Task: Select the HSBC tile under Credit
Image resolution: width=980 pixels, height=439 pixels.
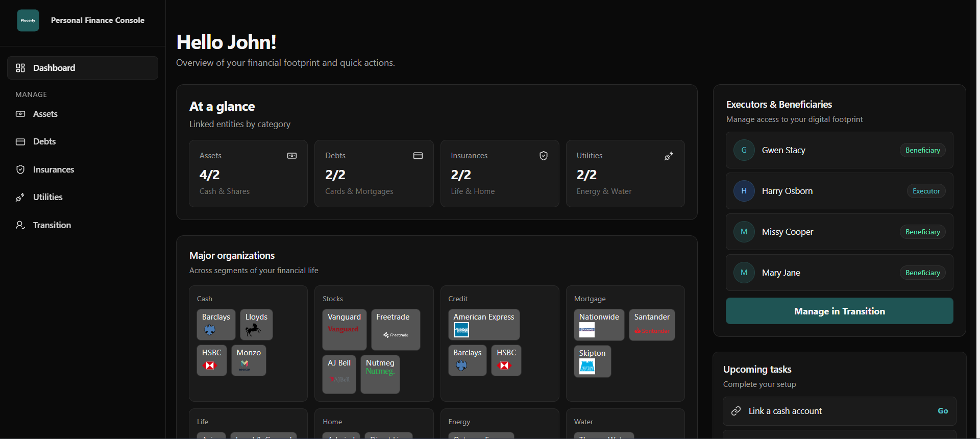Action: [506, 360]
